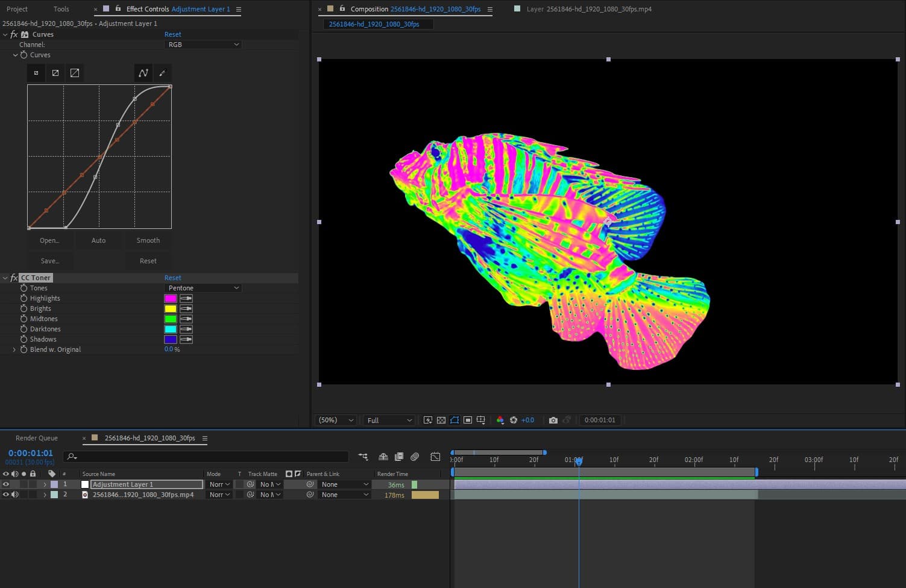906x588 pixels.
Task: Click the timeline search field
Action: (206, 457)
